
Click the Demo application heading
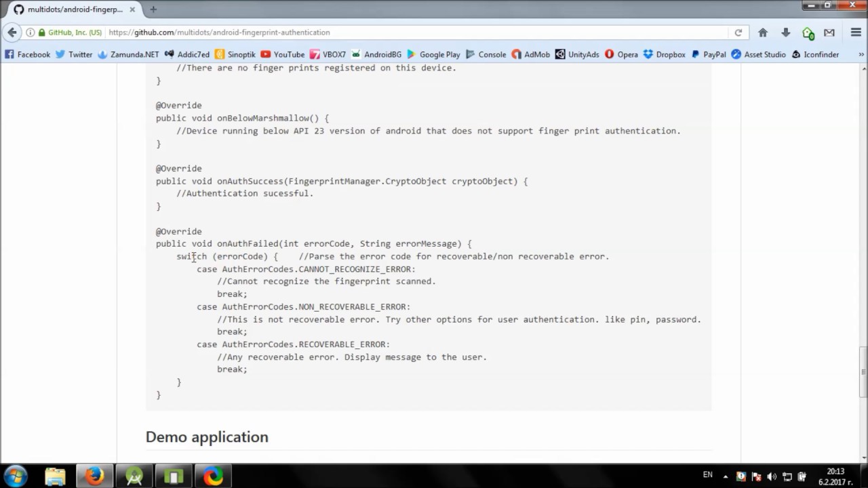207,436
